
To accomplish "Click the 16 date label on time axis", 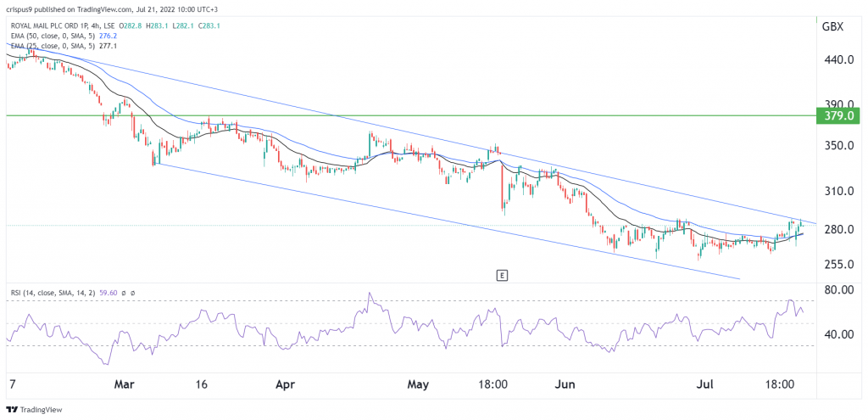I will 202,384.
